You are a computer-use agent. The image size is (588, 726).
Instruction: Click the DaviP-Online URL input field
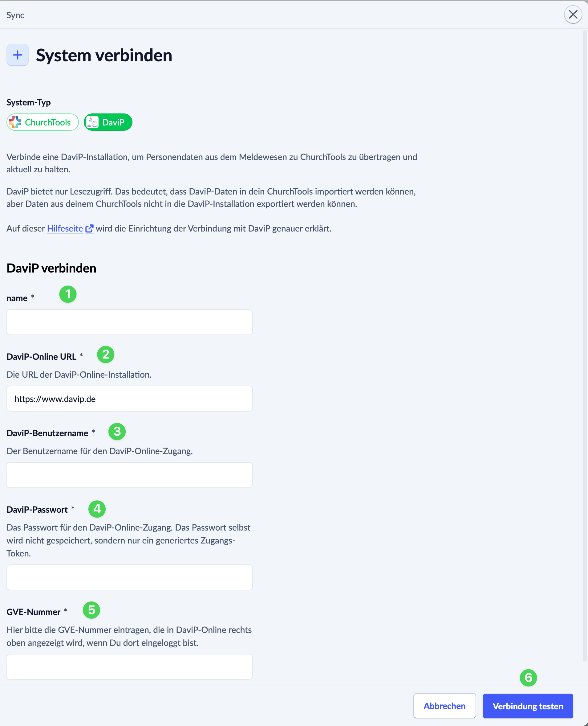click(130, 399)
